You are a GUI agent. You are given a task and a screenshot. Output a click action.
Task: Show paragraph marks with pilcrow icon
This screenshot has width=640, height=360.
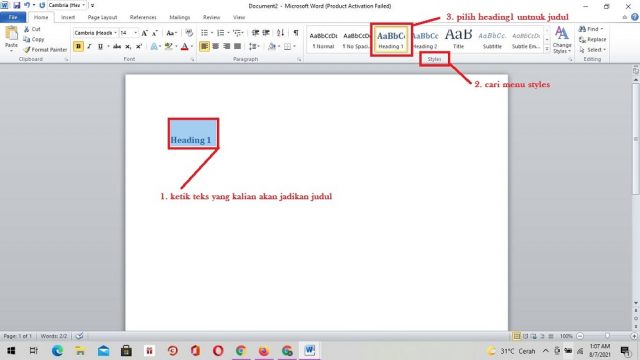coord(296,33)
